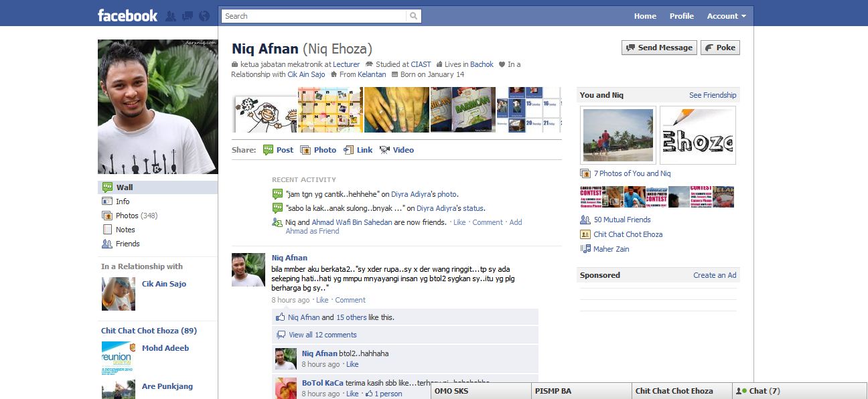
Task: Open Chit Chat Chot Ehoza chat tab
Action: click(682, 391)
